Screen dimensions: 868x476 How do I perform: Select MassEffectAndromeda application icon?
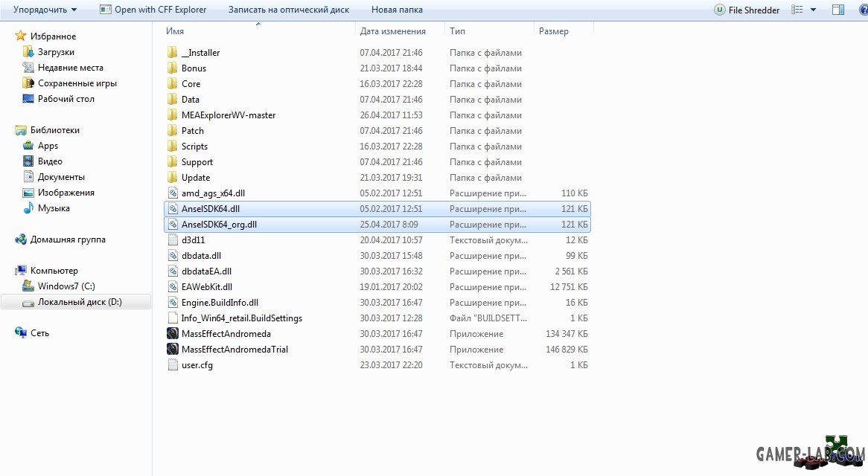tap(173, 334)
